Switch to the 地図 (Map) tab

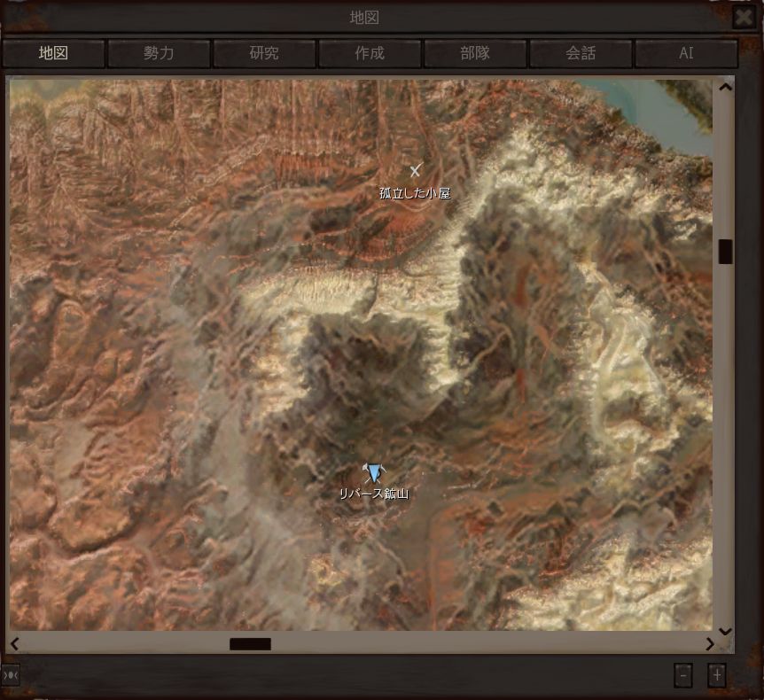(53, 53)
